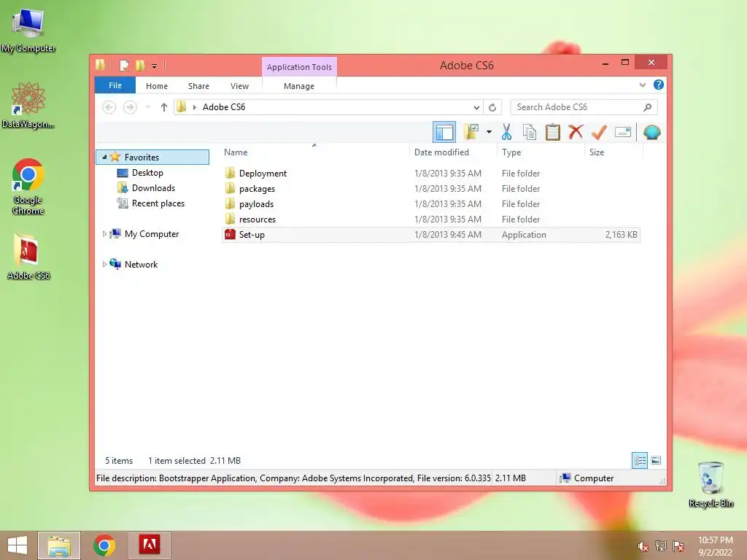
Task: Open the recent locations dropdown arrow
Action: coord(148,107)
